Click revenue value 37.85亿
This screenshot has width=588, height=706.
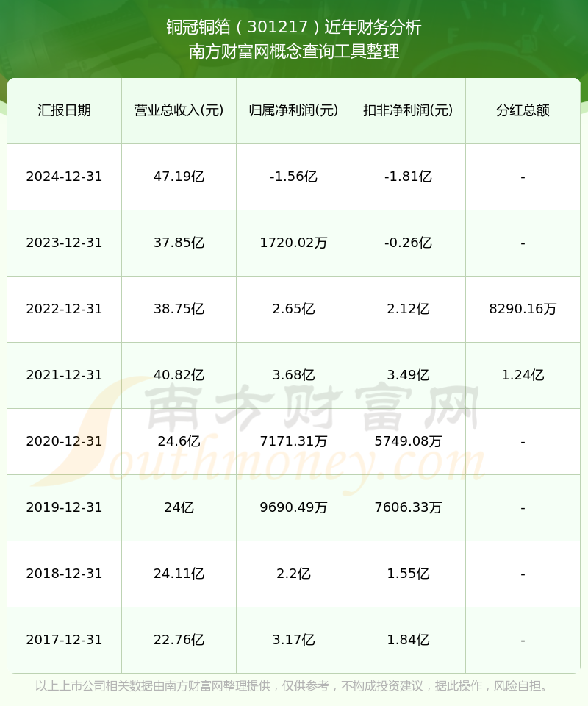pos(179,243)
